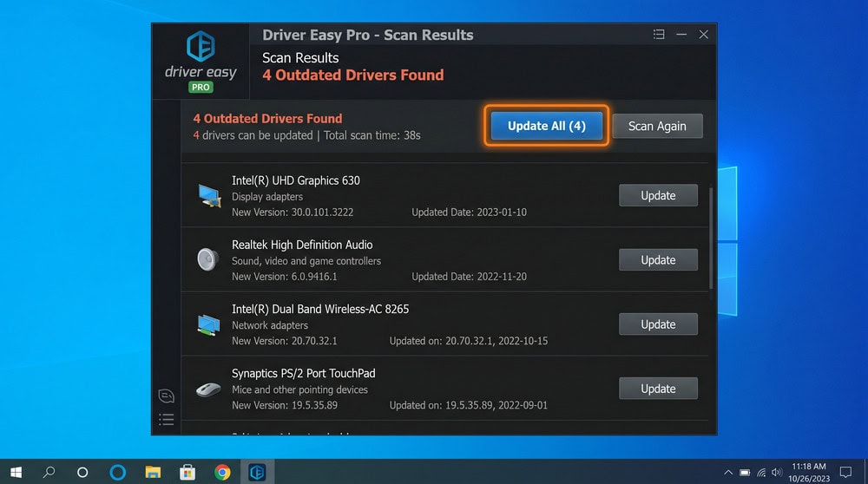Show hidden system tray icons
Image resolution: width=868 pixels, height=484 pixels.
coord(728,472)
